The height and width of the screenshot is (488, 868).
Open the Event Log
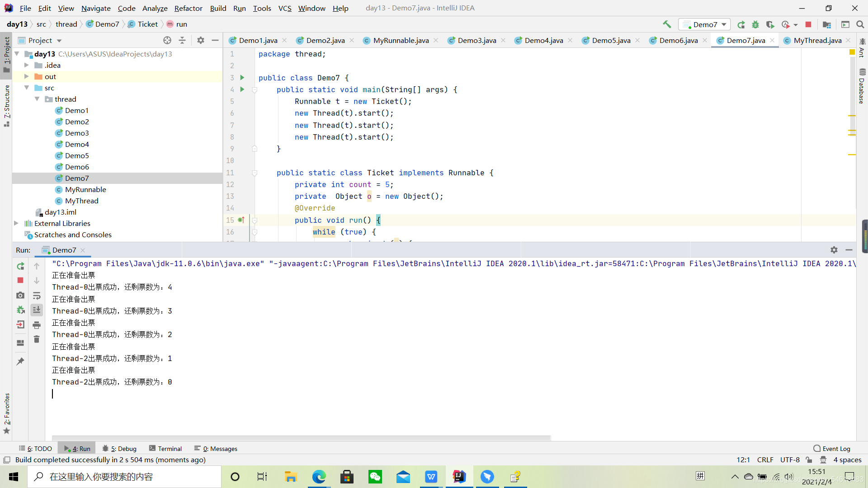[832, 449]
